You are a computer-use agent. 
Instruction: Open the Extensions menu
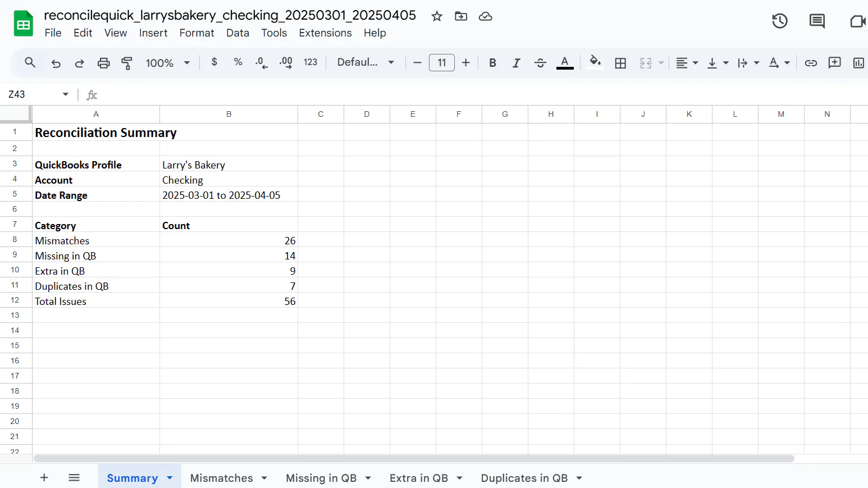point(325,33)
